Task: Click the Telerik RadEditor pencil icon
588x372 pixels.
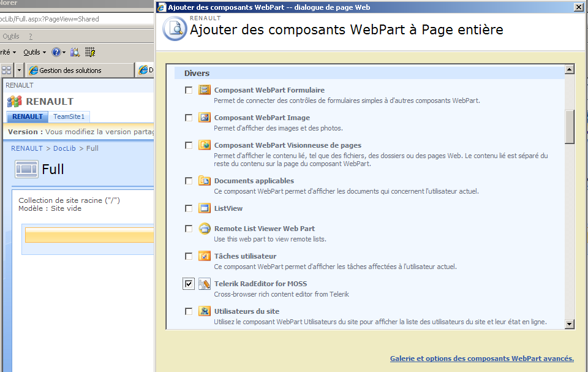Action: pos(205,284)
